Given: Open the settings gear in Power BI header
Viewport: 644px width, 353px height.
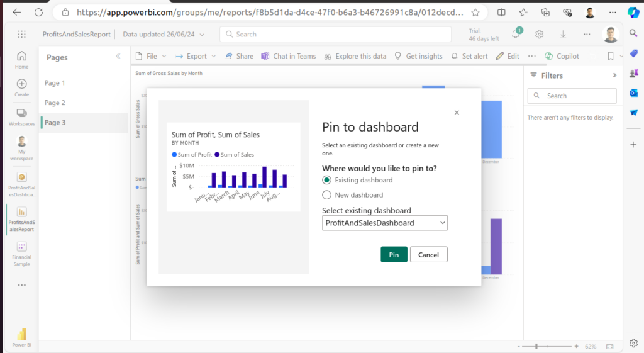Looking at the screenshot, I should tap(539, 35).
